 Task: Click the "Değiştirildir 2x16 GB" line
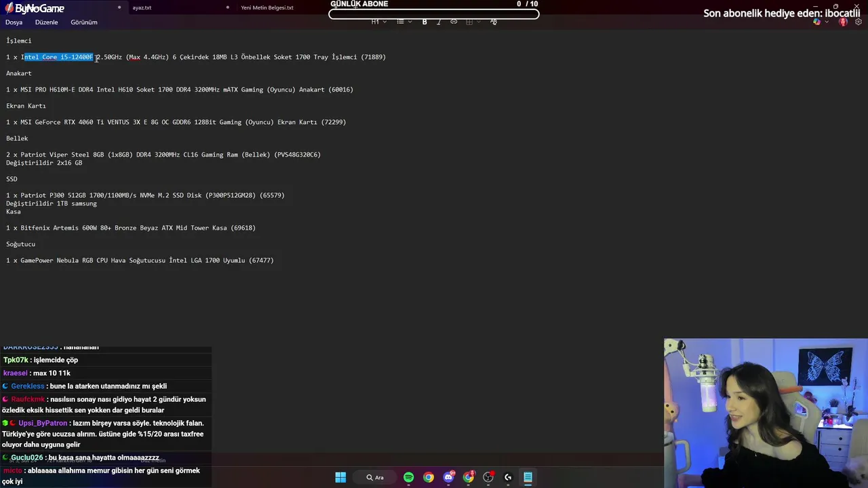tap(44, 163)
